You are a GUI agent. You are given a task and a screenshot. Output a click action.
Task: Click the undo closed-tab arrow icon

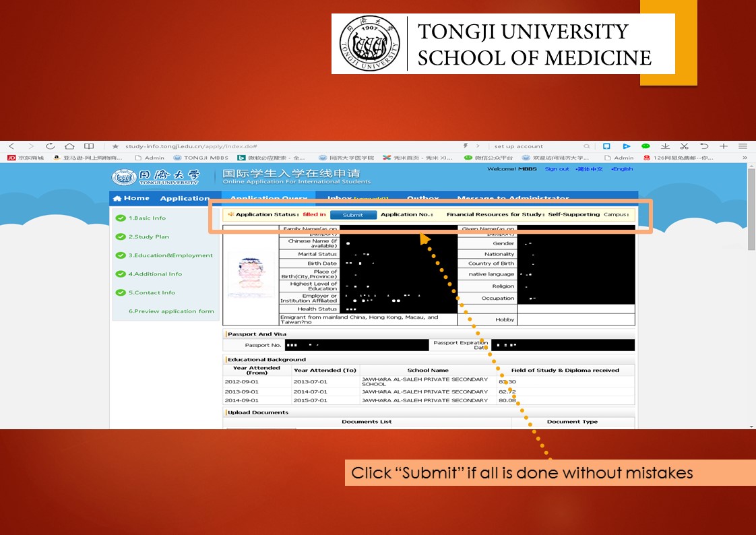pyautogui.click(x=704, y=146)
